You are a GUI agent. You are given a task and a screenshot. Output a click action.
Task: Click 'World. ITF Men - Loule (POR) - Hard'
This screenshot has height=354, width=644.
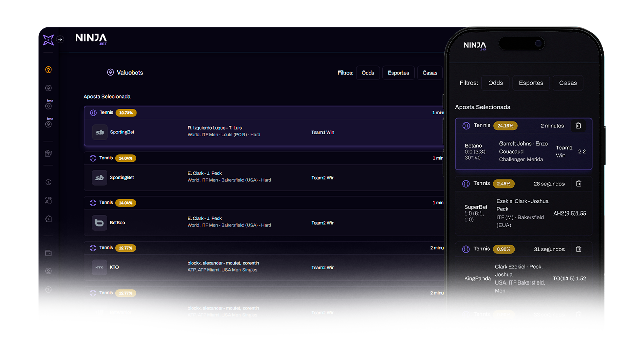click(x=224, y=135)
